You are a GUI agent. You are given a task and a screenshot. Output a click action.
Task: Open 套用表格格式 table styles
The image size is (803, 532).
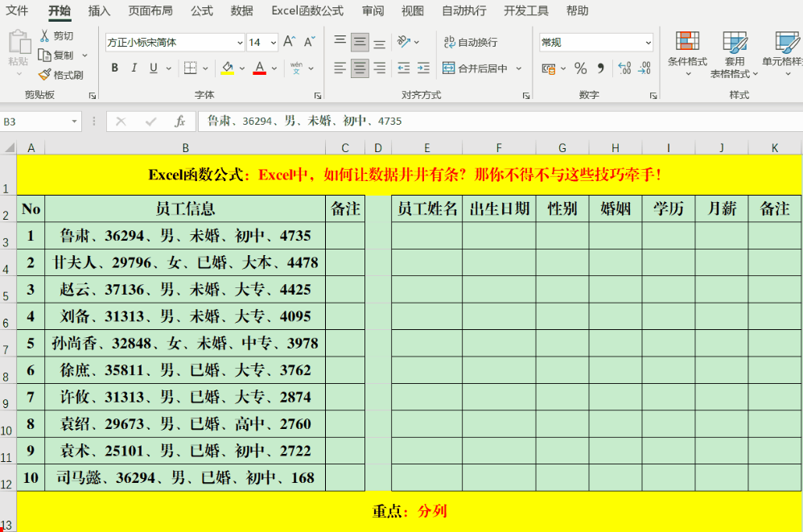click(x=735, y=53)
